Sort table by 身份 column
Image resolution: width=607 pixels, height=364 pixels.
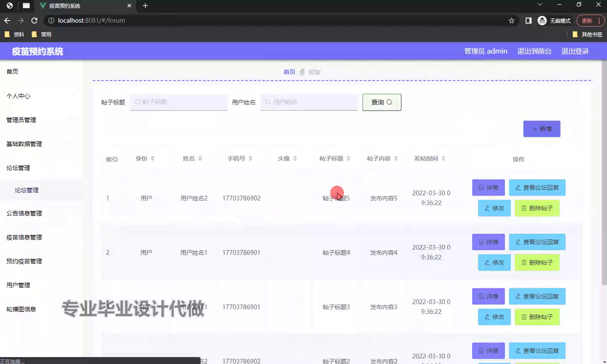click(x=153, y=158)
